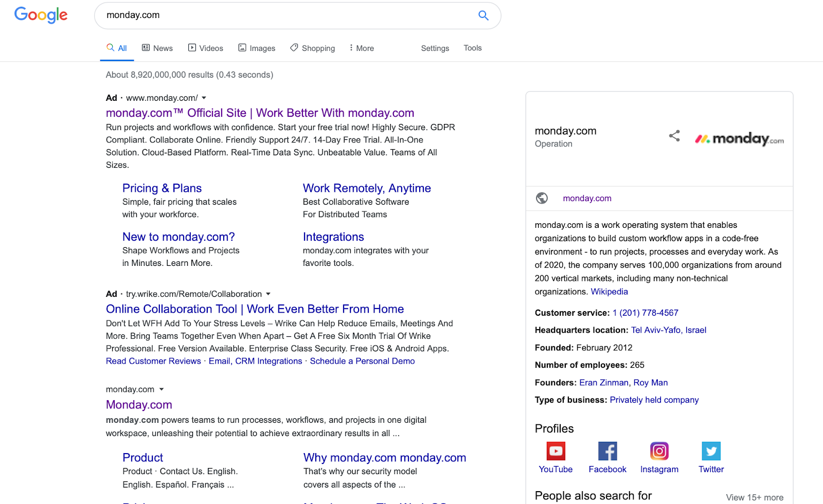This screenshot has height=504, width=823.
Task: Click the blue search magnifier icon
Action: click(484, 15)
